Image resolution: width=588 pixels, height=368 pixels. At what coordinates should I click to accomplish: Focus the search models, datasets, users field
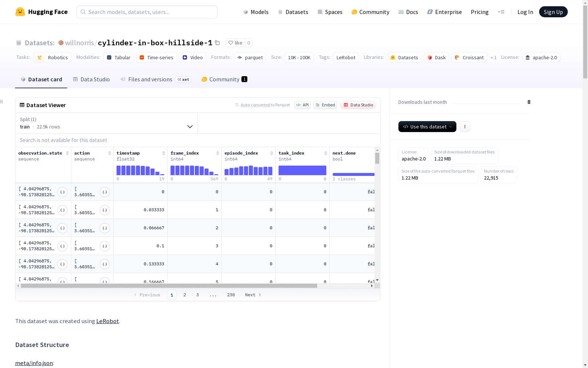pos(147,12)
